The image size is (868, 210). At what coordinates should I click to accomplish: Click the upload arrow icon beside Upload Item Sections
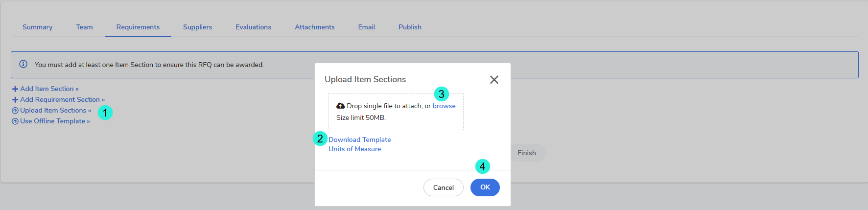(15, 111)
